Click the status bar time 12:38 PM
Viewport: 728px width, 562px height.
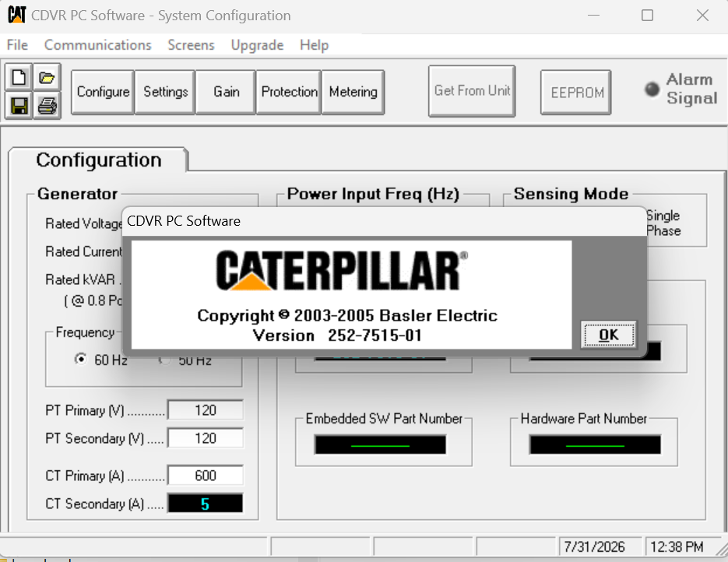[x=677, y=546]
